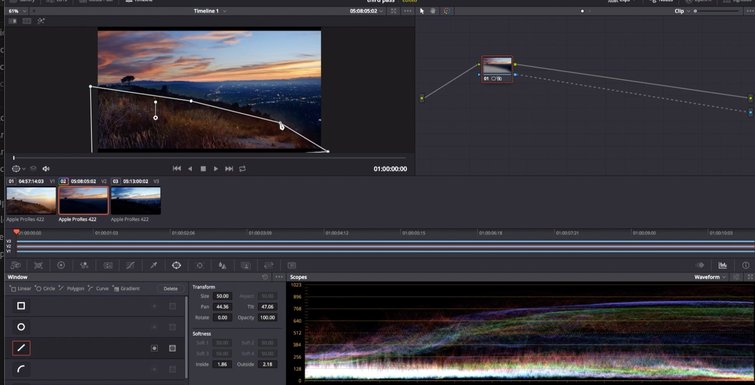755x385 pixels.
Task: Expand the Timeline 1 dropdown
Action: coord(210,11)
